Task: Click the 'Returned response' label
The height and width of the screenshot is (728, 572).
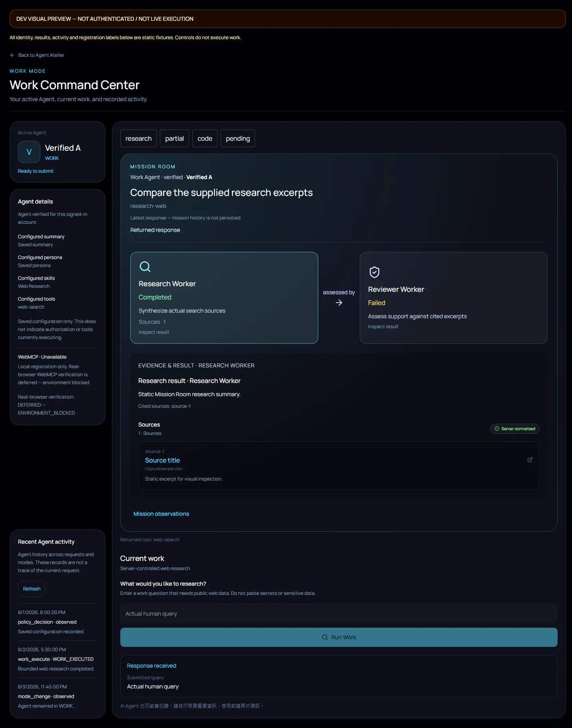Action: tap(155, 230)
